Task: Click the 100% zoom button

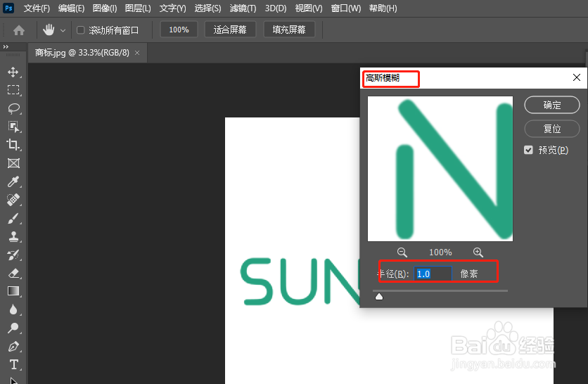Action: tap(179, 30)
